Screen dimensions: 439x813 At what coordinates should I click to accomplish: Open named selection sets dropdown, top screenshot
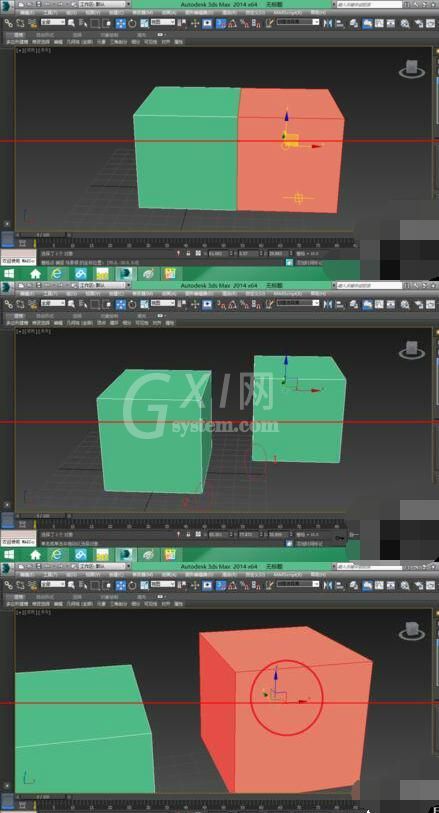tap(298, 22)
